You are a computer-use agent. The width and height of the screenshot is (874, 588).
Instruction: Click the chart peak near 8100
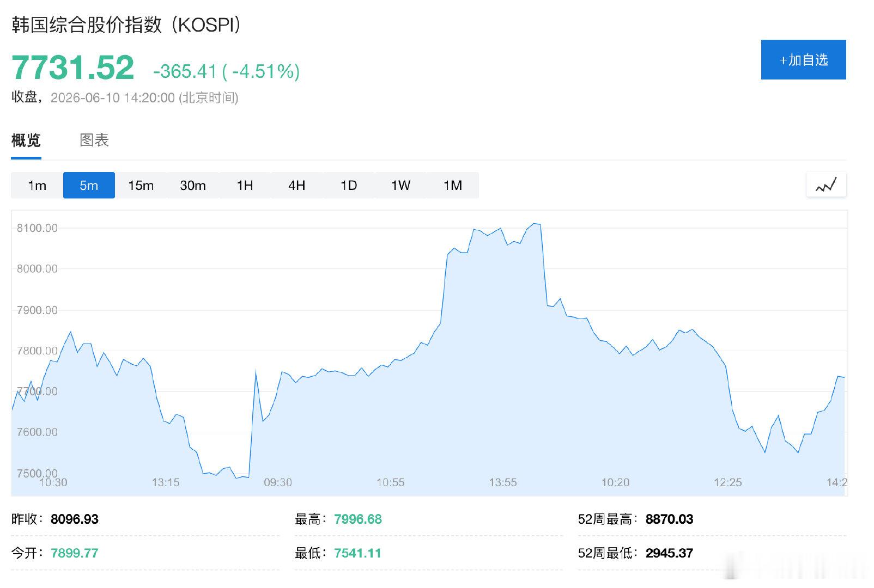pos(535,224)
